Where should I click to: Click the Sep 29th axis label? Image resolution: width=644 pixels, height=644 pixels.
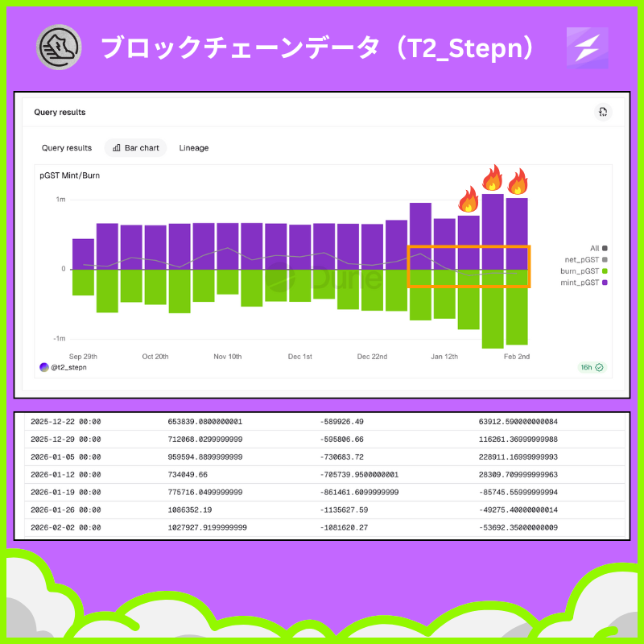pyautogui.click(x=83, y=357)
